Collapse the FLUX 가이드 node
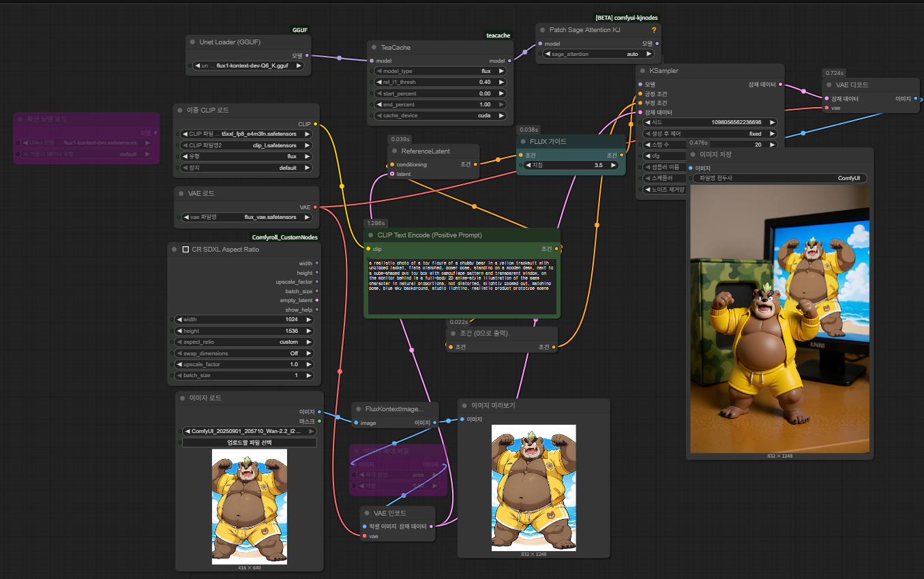The width and height of the screenshot is (924, 579). 524,142
